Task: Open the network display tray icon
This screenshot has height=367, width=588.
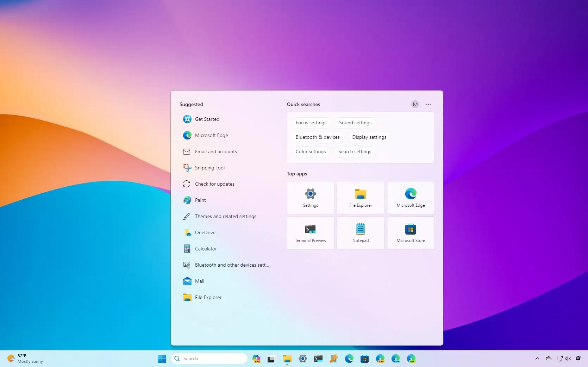Action: [x=559, y=359]
